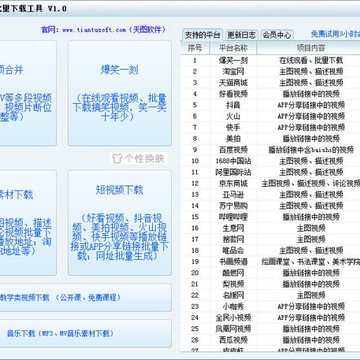Select 梨视频 in the platform list
360x360 pixels.
point(233,284)
